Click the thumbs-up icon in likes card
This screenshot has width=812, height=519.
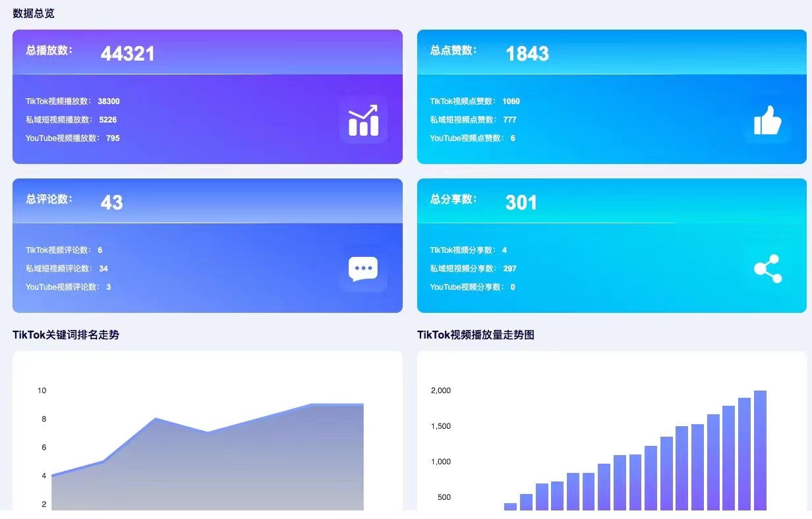click(x=767, y=120)
